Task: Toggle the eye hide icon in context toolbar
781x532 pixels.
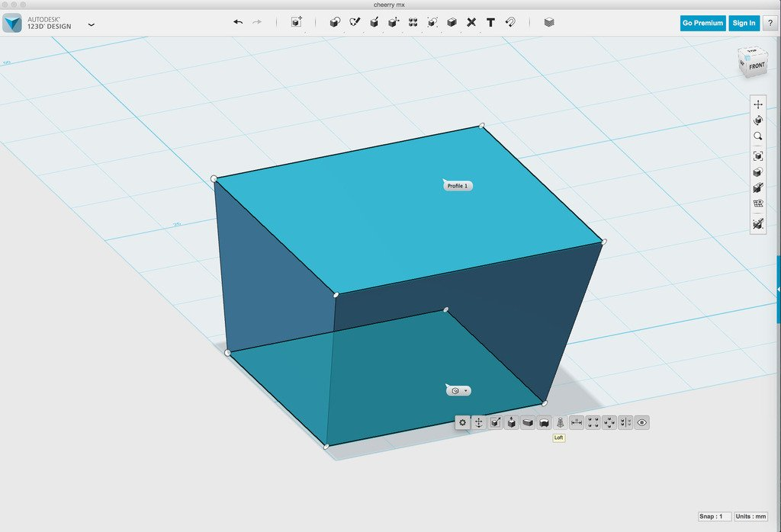Action: pos(642,422)
